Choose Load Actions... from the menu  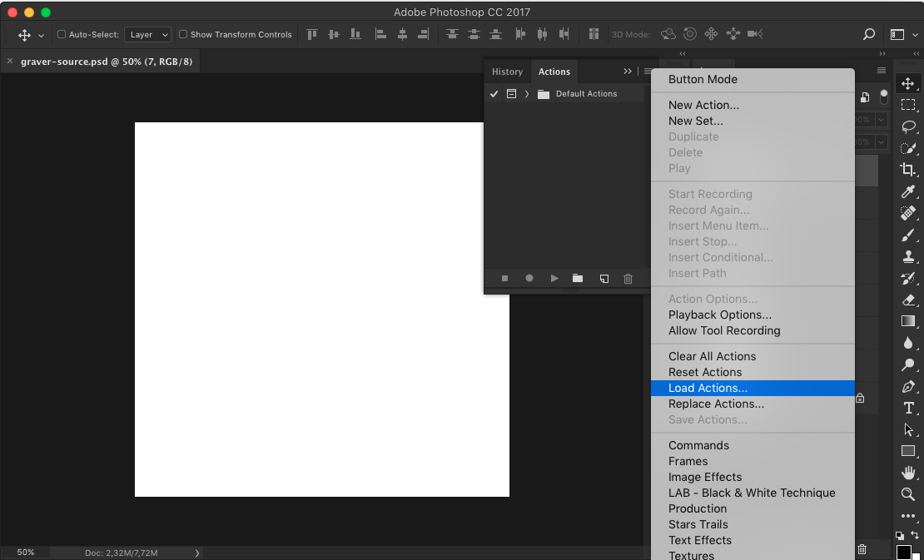pyautogui.click(x=708, y=388)
